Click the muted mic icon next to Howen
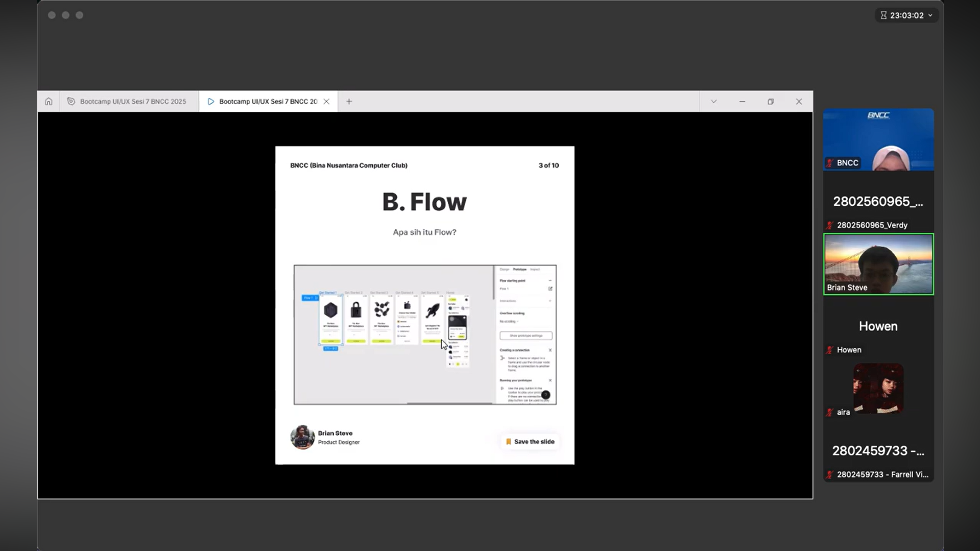The image size is (980, 551). [x=830, y=350]
